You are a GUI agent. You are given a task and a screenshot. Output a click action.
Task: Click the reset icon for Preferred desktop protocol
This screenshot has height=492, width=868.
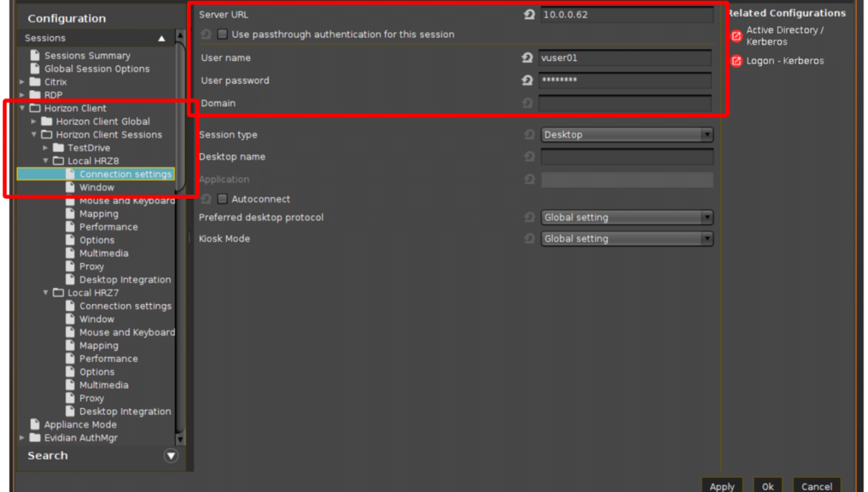tap(529, 217)
